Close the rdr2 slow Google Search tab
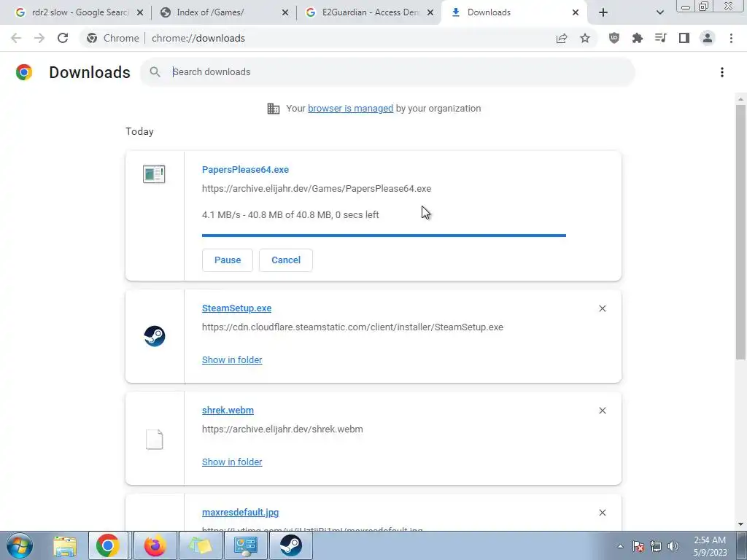Viewport: 747px width, 560px height. click(x=140, y=12)
